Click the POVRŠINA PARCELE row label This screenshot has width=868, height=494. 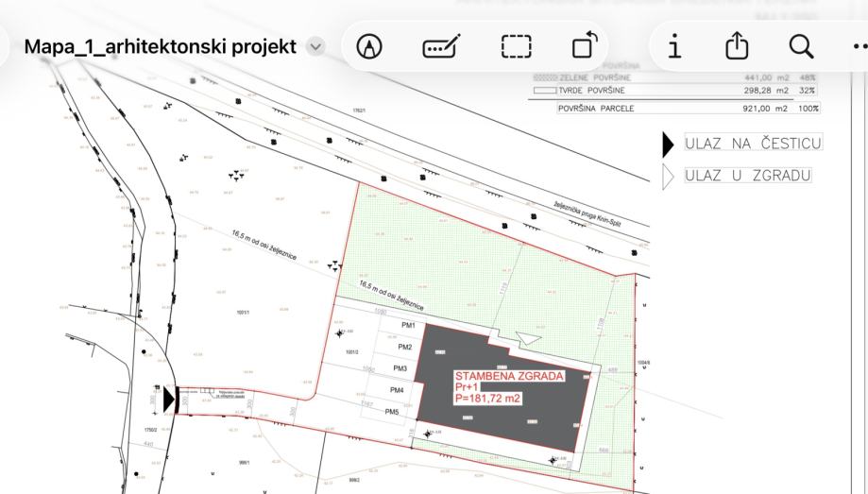pyautogui.click(x=596, y=109)
